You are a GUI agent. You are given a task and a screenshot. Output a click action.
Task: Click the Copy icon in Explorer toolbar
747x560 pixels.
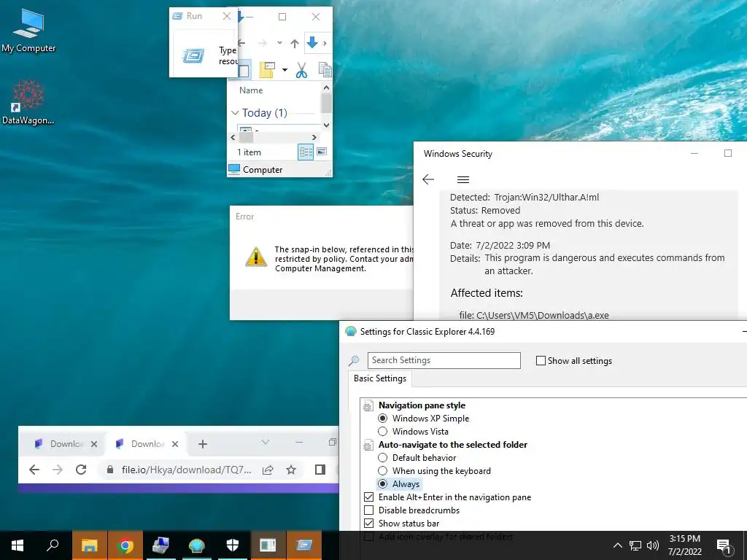click(325, 70)
